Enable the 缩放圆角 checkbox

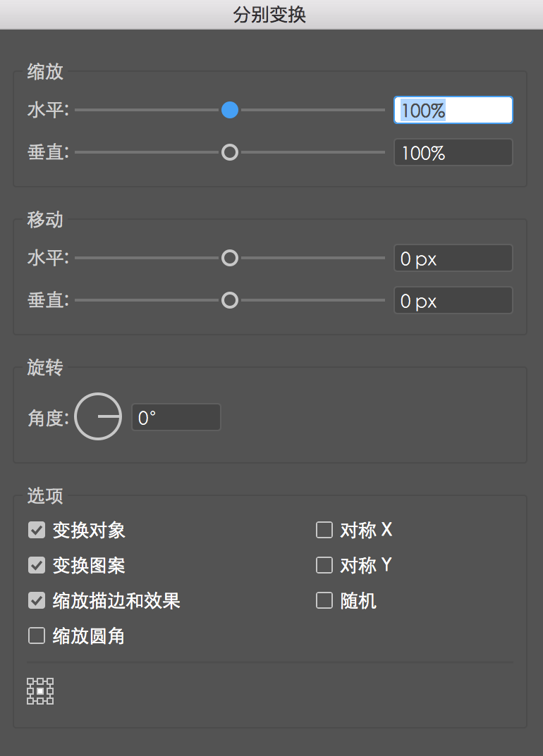pos(37,636)
